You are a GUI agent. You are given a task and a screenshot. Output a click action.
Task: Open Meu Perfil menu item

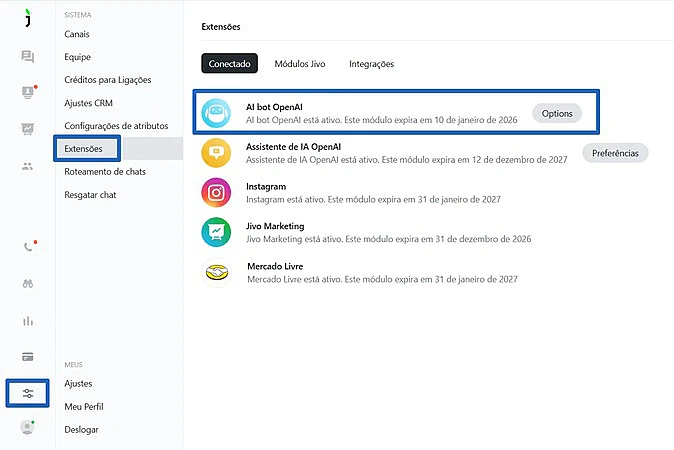pyautogui.click(x=84, y=407)
